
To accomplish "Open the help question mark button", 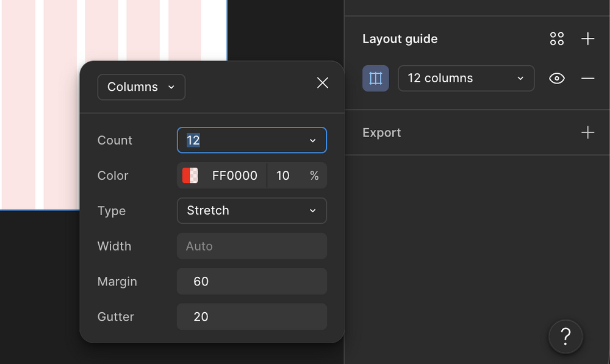I will point(565,337).
